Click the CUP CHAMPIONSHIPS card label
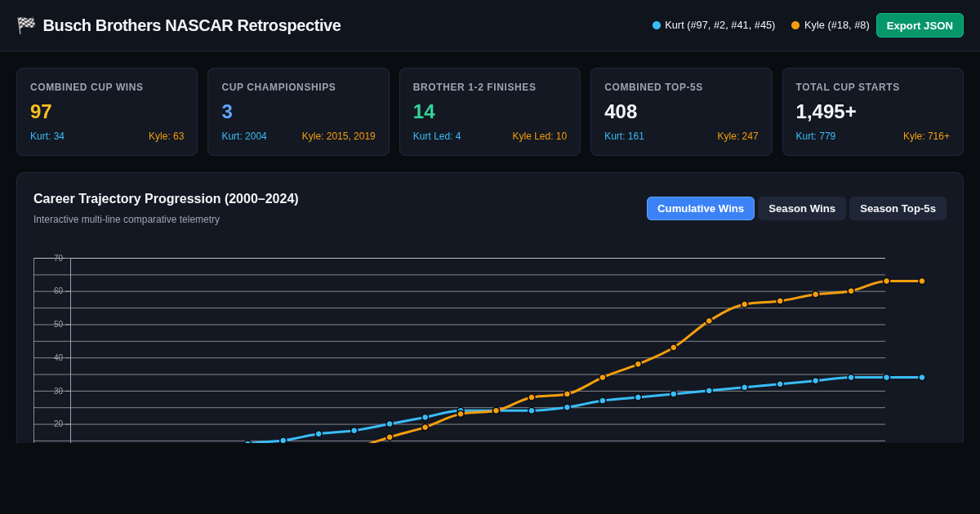 [x=278, y=87]
